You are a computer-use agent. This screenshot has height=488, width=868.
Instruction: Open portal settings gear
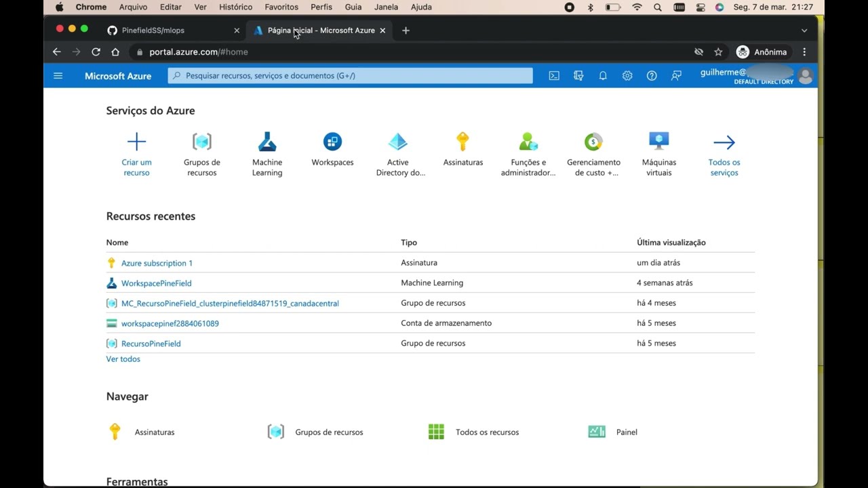pos(627,76)
